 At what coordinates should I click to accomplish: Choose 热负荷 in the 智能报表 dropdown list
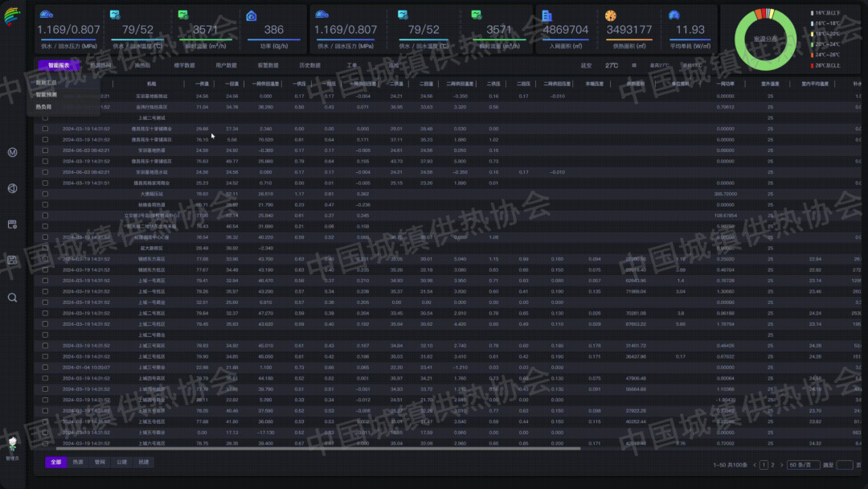point(43,106)
